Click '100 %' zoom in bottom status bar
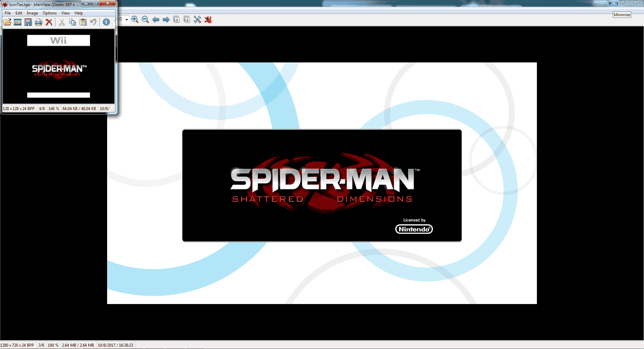This screenshot has height=349, width=644. pos(53,345)
